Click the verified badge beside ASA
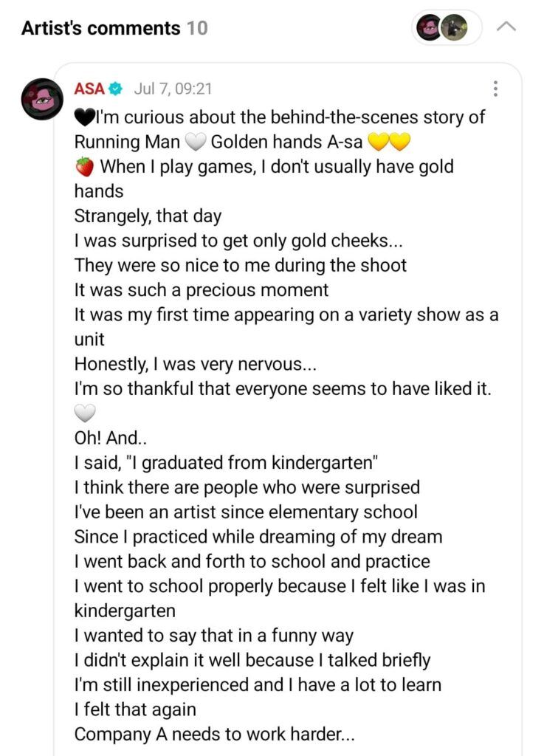 point(116,89)
